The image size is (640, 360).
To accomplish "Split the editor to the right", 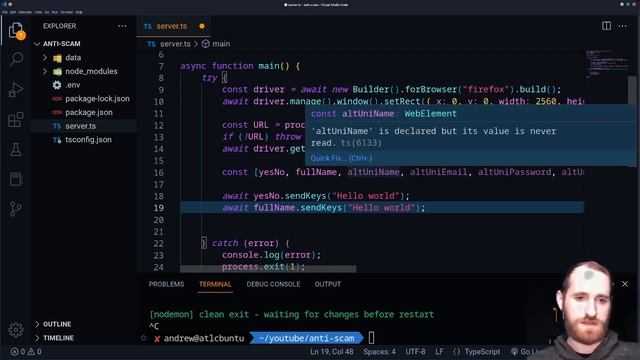I will point(606,26).
